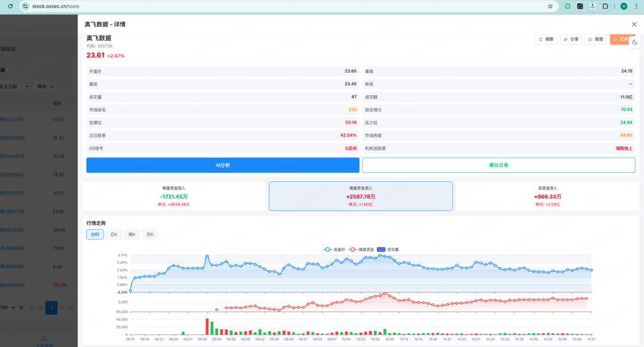Switch chart to 日K view
This screenshot has height=347, width=644.
pyautogui.click(x=114, y=235)
